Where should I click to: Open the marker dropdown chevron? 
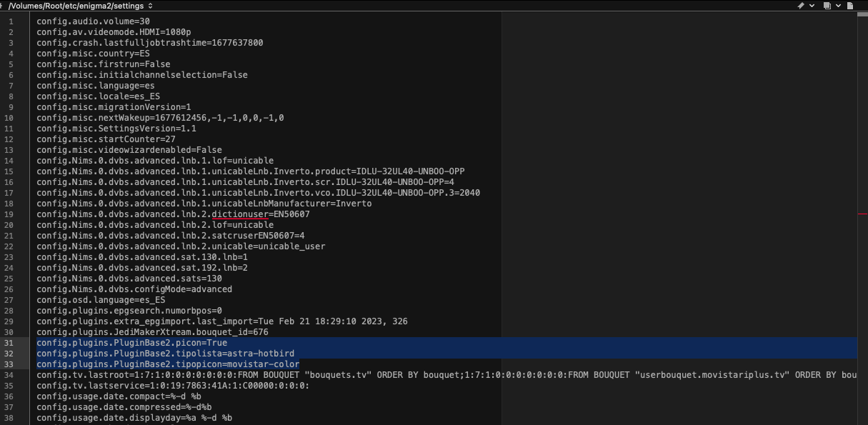(x=812, y=6)
